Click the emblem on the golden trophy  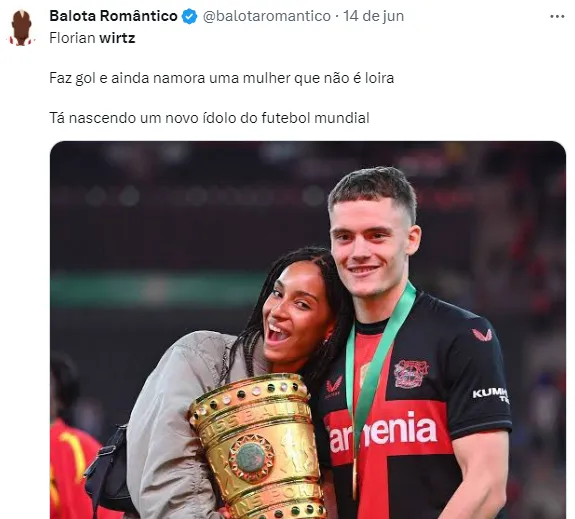point(252,457)
